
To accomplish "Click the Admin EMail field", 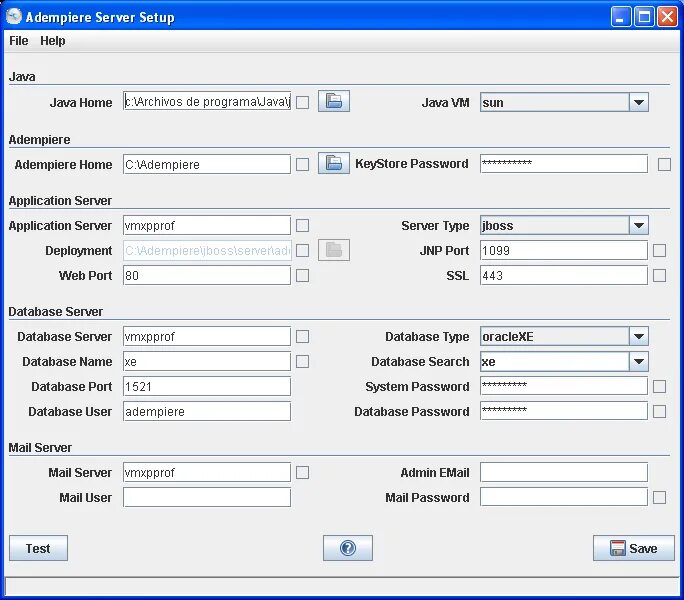I will (x=564, y=473).
